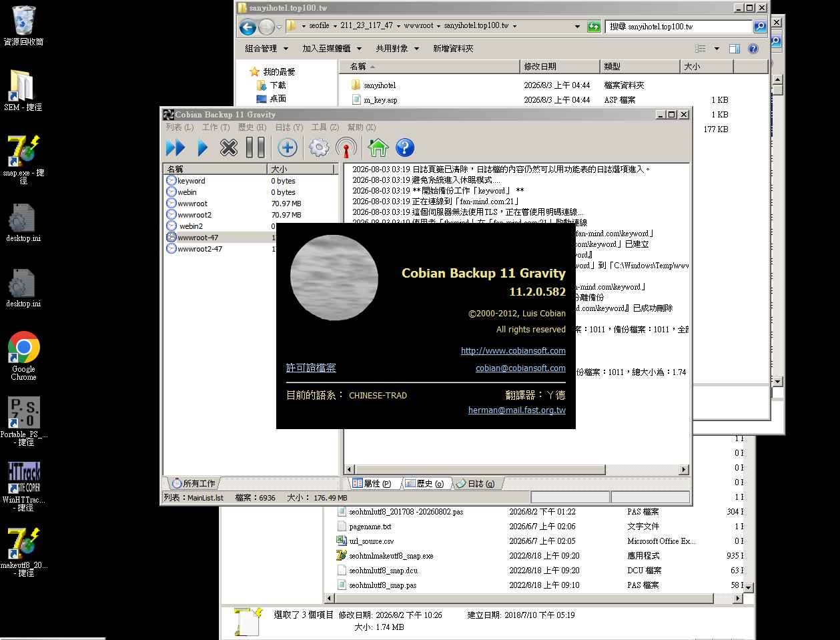Click the Explorer back navigation button
Image resolution: width=840 pixels, height=640 pixels.
tap(248, 27)
